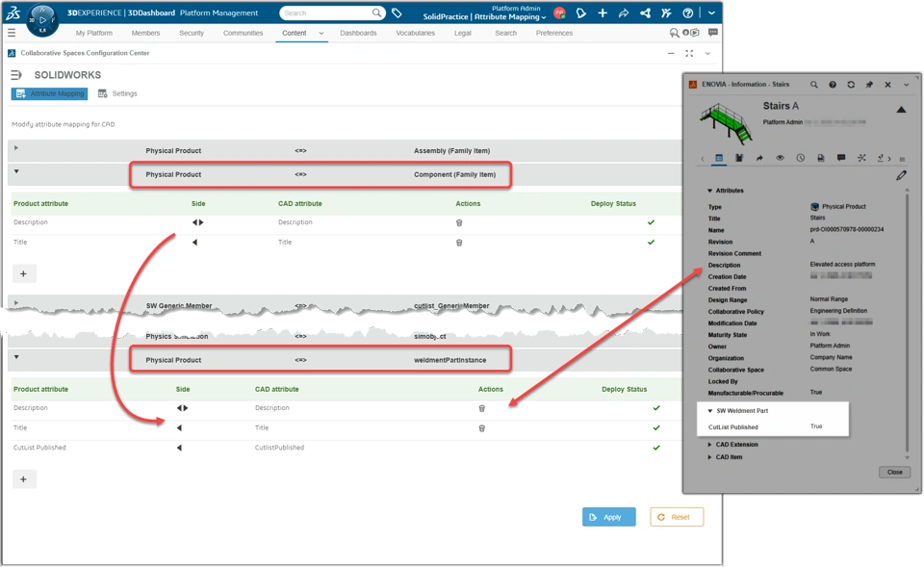
Task: Click the Apply button
Action: coord(608,517)
